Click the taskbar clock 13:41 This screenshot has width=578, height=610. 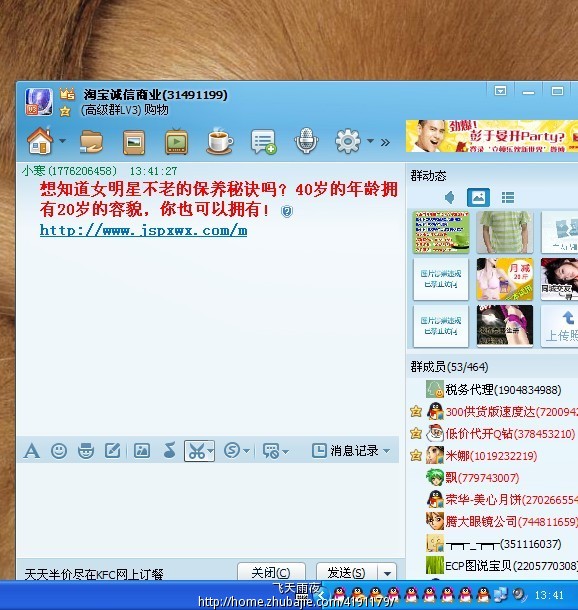click(x=549, y=595)
